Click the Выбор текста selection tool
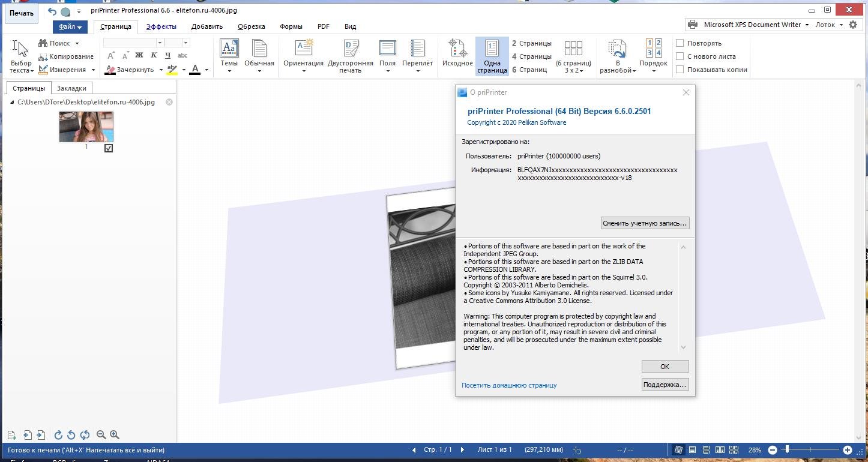This screenshot has height=462, width=868. 20,56
